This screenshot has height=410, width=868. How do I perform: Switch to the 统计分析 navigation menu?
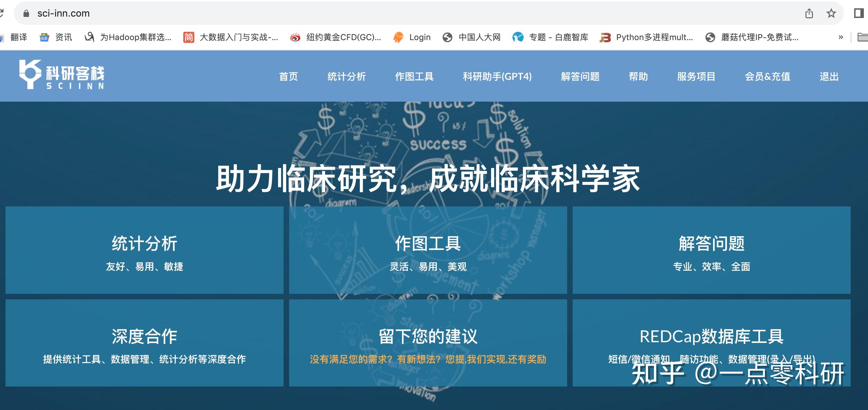(x=346, y=76)
